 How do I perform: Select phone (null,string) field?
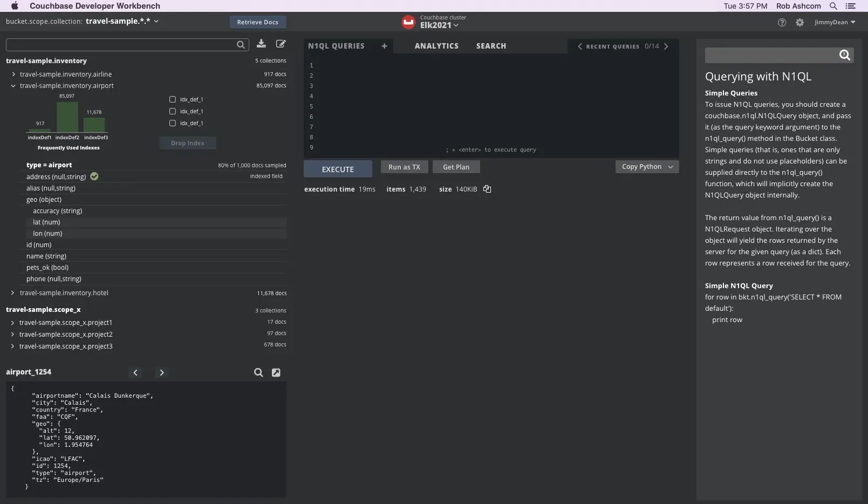click(54, 279)
